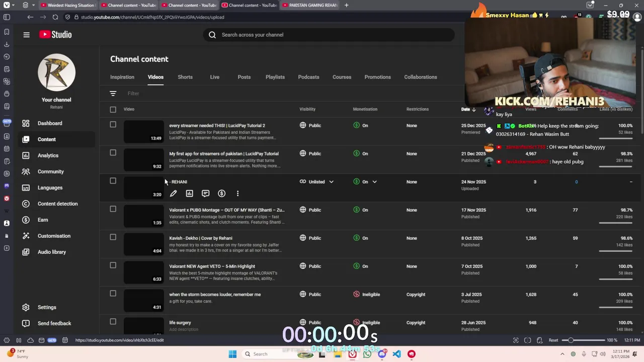Click search magnifier icon in channel search
This screenshot has height=362, width=644.
212,35
